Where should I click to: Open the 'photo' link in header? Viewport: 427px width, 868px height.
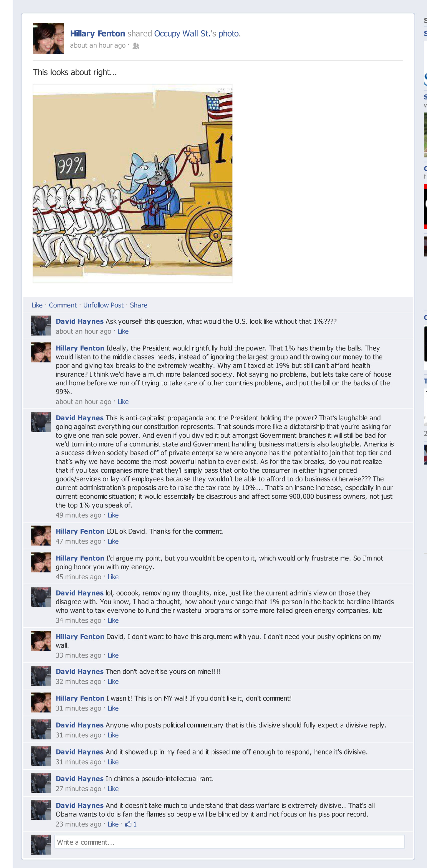[x=229, y=34]
